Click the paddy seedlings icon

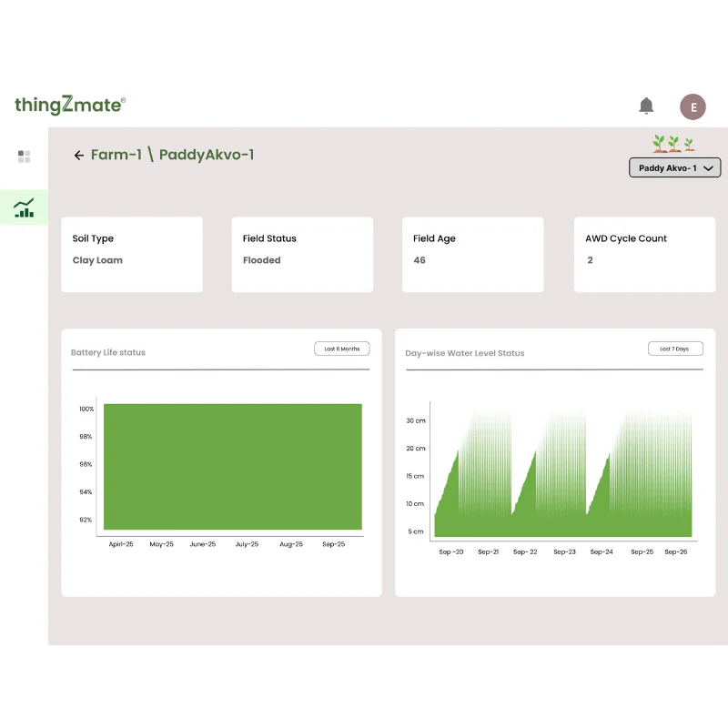tap(673, 144)
